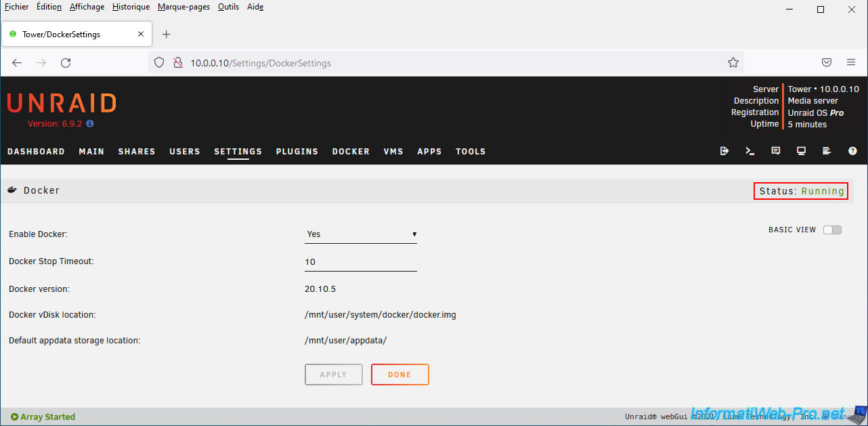Reload the page with the refresh icon
Viewport: 868px width, 426px height.
pos(66,62)
